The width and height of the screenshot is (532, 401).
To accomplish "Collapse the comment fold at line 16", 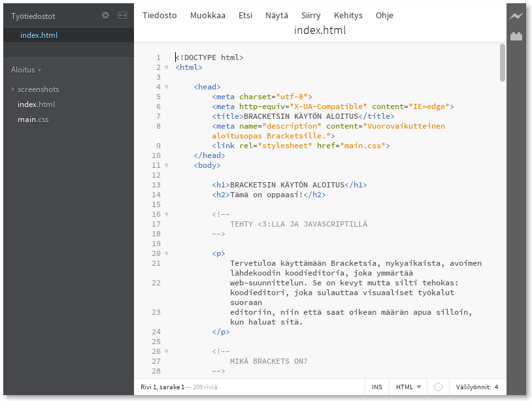I will point(166,214).
